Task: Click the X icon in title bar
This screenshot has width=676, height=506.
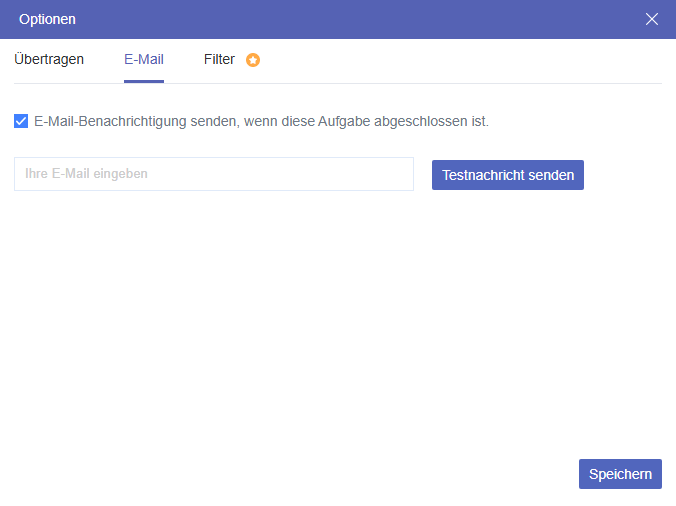Action: click(652, 19)
